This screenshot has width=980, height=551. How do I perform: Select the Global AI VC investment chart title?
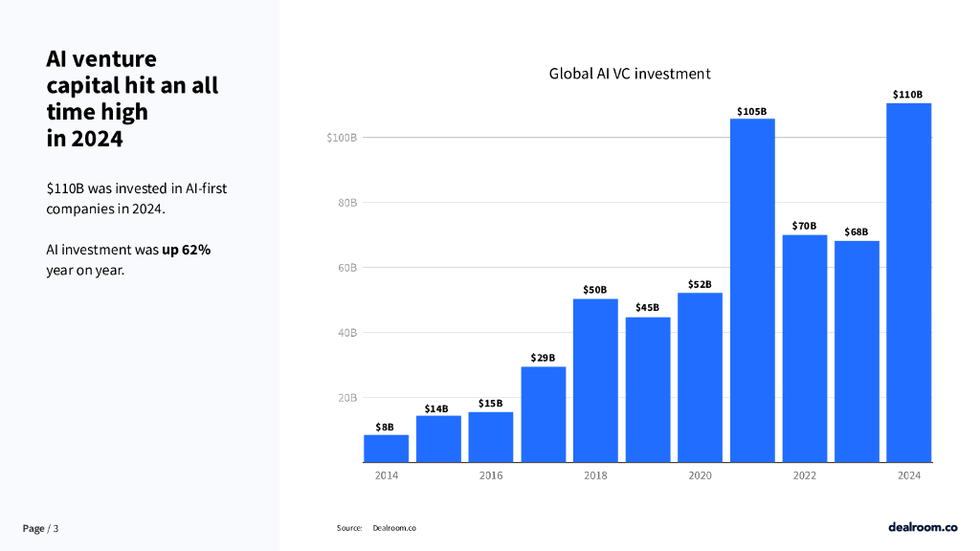click(629, 74)
